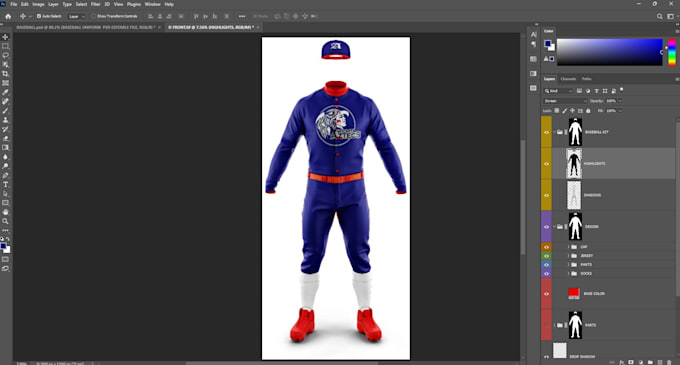
Task: Select the Rectangular Marquee tool
Action: pos(5,46)
